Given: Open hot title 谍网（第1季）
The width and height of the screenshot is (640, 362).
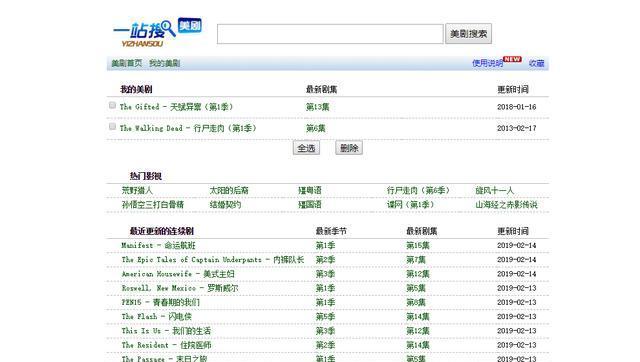Looking at the screenshot, I should [411, 205].
